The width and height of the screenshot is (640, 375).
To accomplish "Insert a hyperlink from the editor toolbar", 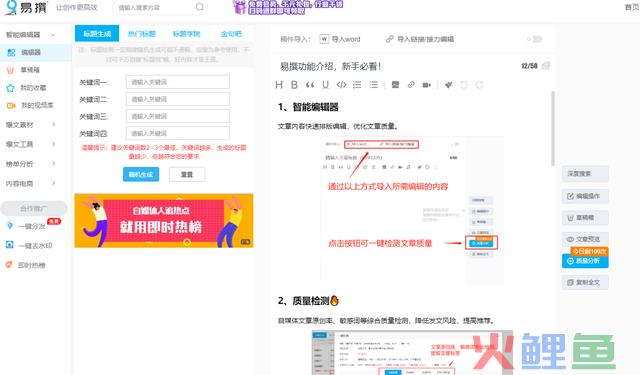I will click(x=411, y=84).
